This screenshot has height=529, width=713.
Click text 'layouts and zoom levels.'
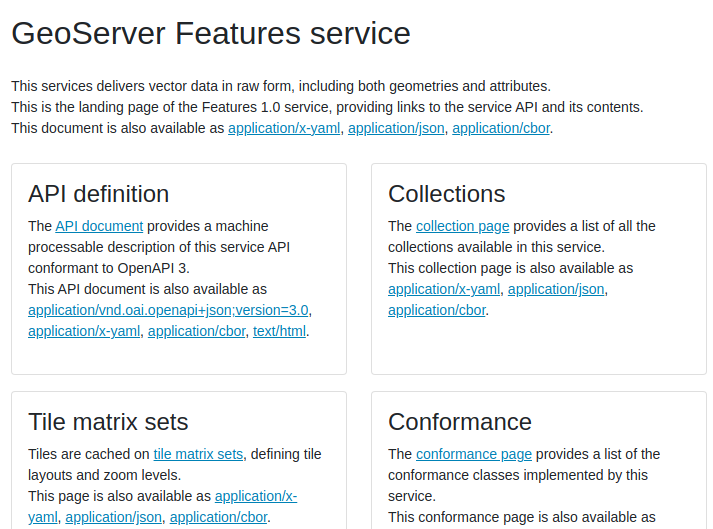pyautogui.click(x=105, y=475)
